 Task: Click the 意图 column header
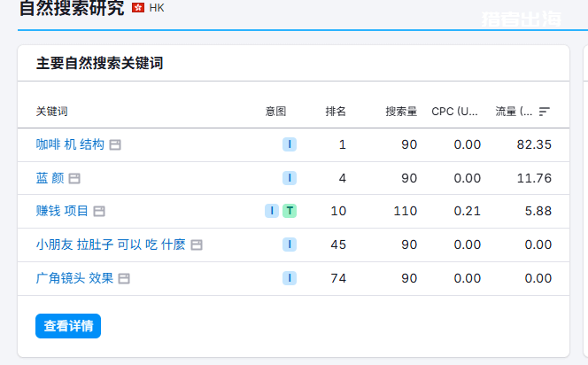pos(275,112)
